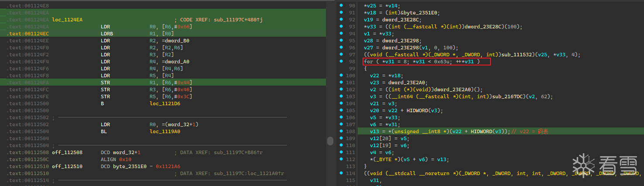This screenshot has height=186, width=644.
Task: Click operand R3, [R6,#0x40] of STR
Action: point(171,90)
